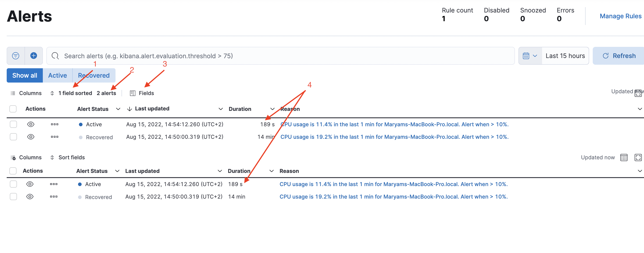This screenshot has width=644, height=253.
Task: Tick the checkbox on the Recovered alert row
Action: tap(13, 137)
